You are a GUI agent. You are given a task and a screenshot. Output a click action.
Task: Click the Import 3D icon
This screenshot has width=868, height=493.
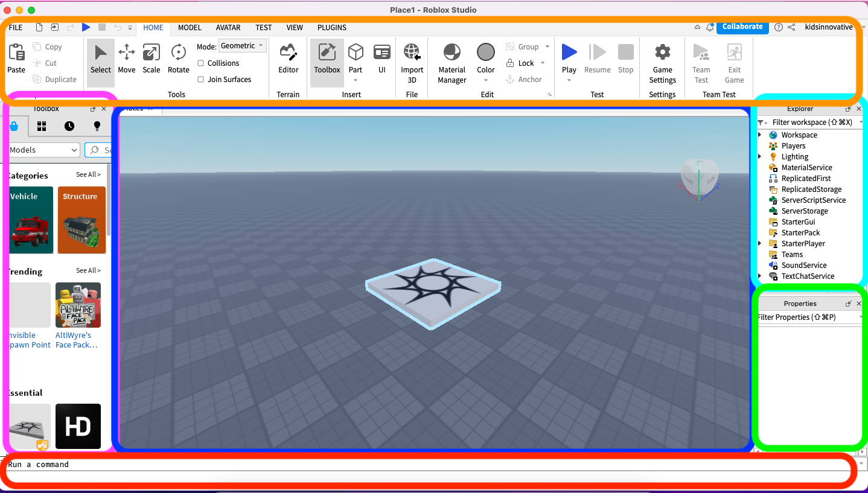tap(412, 53)
